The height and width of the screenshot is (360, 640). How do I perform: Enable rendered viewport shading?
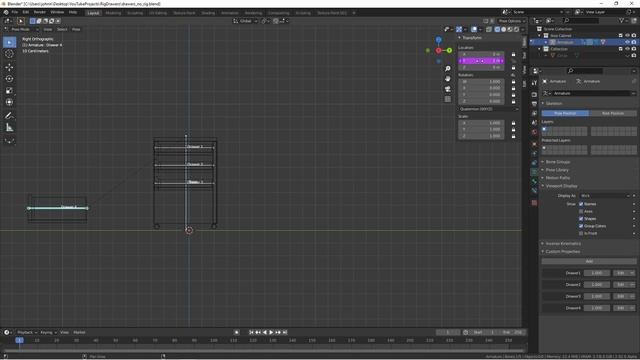(x=516, y=29)
